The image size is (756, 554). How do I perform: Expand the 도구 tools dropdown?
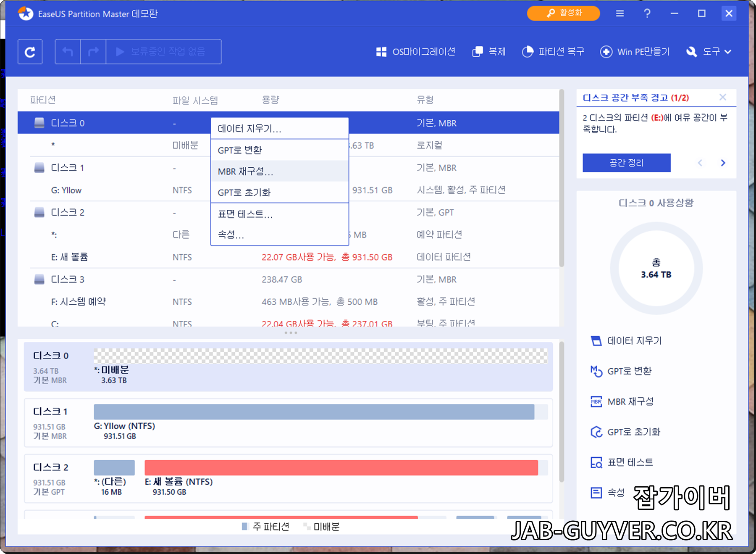[709, 52]
